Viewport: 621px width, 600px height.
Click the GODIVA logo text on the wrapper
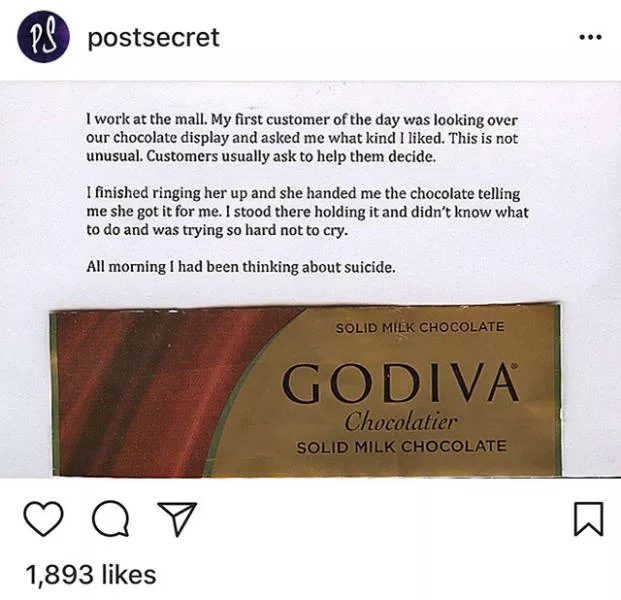[400, 383]
